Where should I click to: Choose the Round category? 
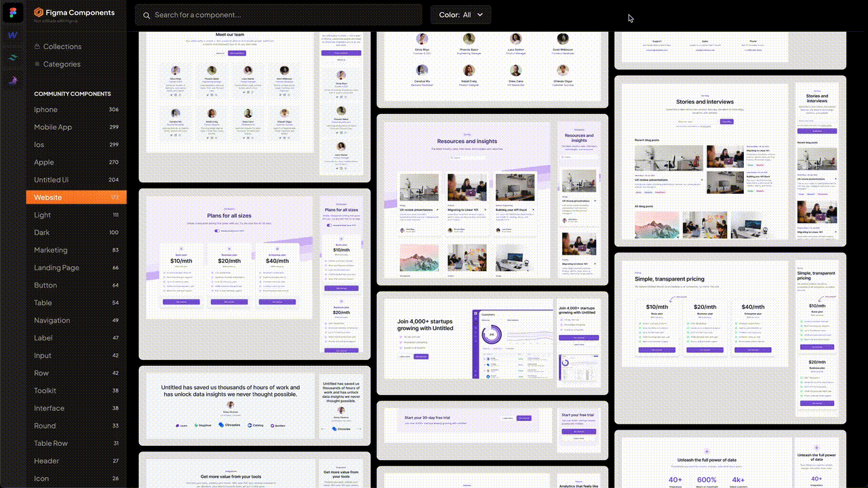click(76, 426)
